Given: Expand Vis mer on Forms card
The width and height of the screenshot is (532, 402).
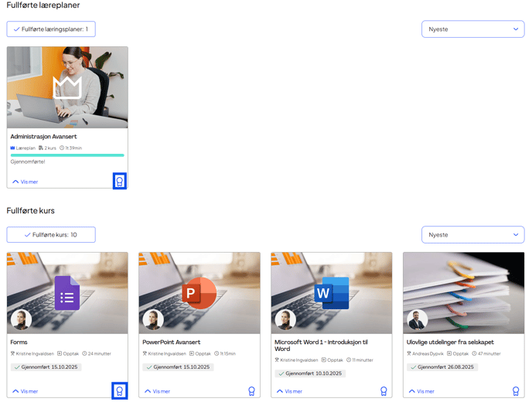Looking at the screenshot, I should click(25, 391).
